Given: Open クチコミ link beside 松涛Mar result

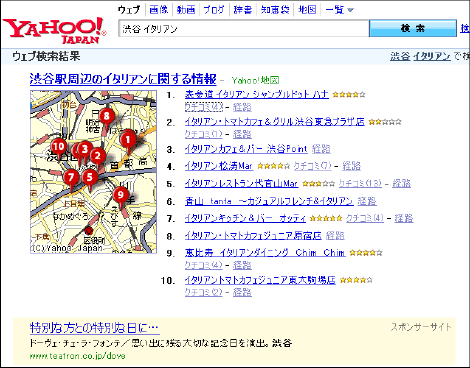Looking at the screenshot, I should tap(312, 166).
